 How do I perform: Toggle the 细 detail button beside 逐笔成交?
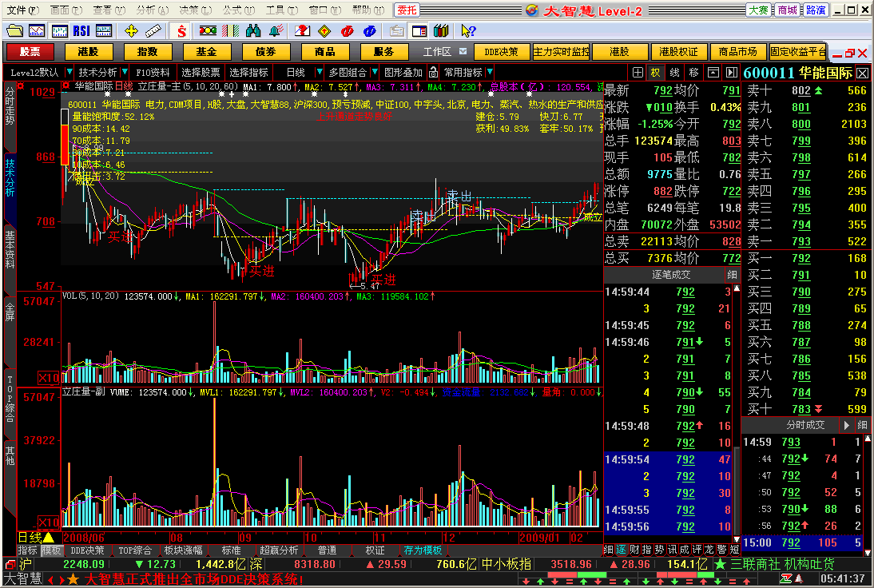pos(732,275)
